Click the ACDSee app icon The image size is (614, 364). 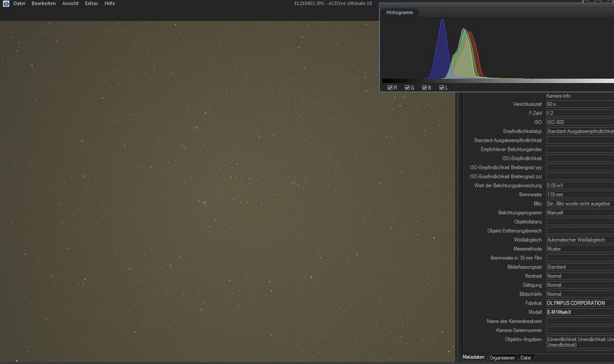(x=6, y=4)
